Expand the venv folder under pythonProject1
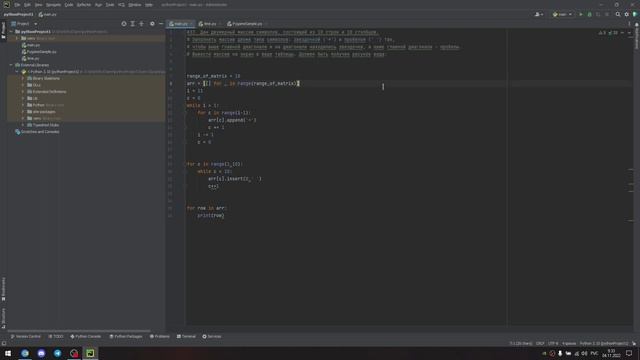Image resolution: width=640 pixels, height=360 pixels. [x=17, y=38]
